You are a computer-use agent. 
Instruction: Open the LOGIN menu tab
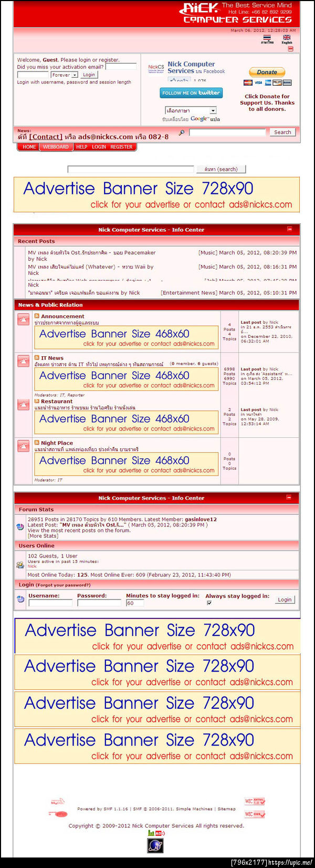99,147
